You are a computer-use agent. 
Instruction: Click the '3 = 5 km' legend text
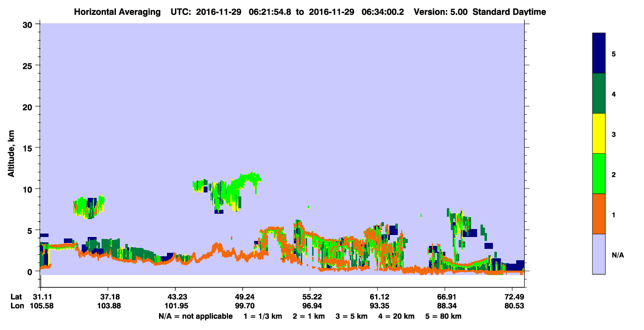pyautogui.click(x=351, y=316)
